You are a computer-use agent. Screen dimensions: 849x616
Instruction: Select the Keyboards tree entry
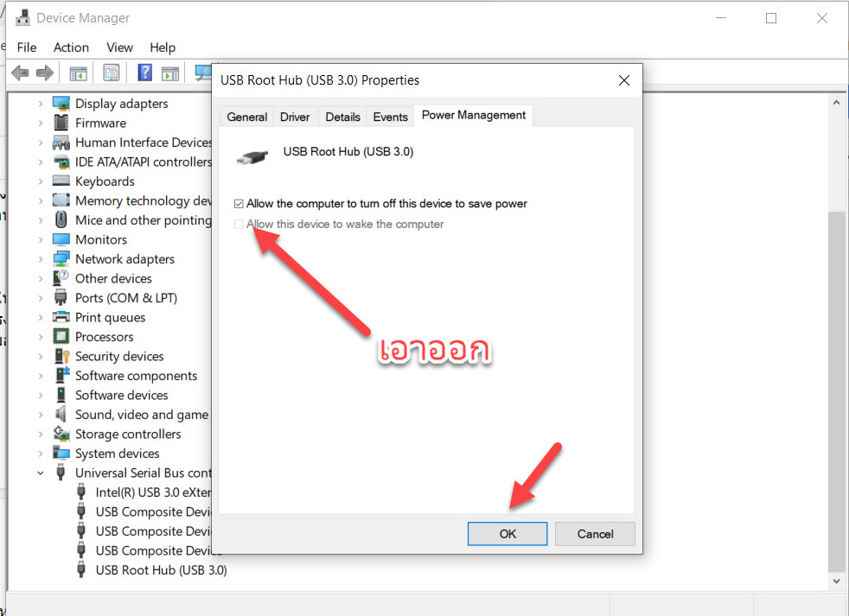(x=105, y=181)
